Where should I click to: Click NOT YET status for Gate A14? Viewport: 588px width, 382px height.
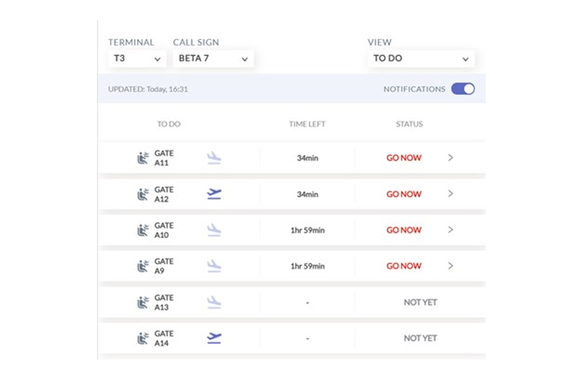420,338
